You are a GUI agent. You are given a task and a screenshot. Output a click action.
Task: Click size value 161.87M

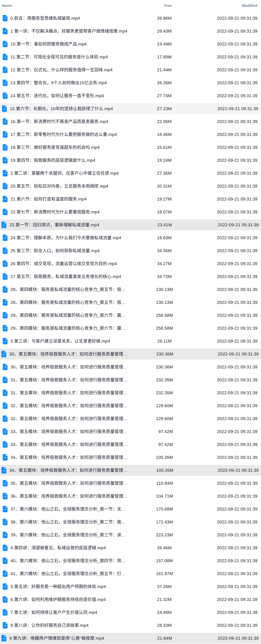click(x=164, y=573)
